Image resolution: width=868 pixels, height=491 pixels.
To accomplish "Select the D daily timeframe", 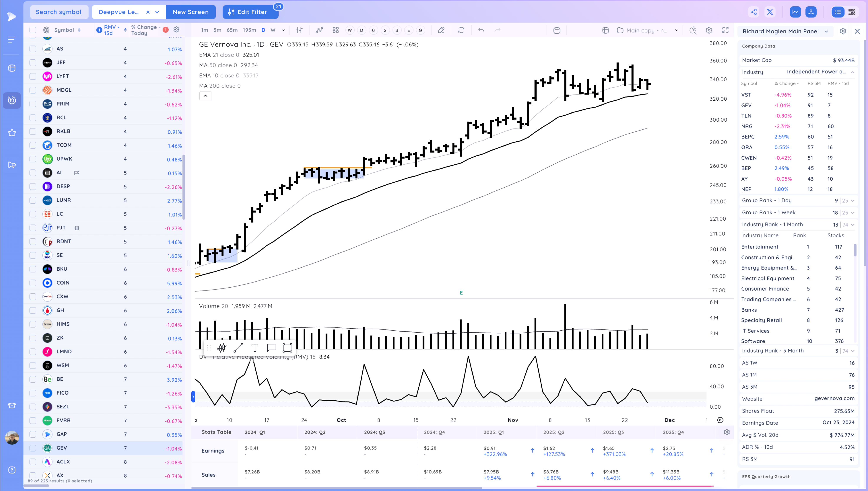I will click(263, 30).
